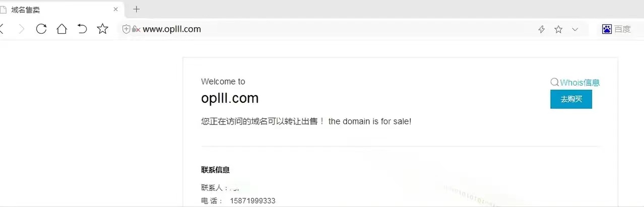
Task: Open the browser home page icon
Action: pyautogui.click(x=61, y=29)
